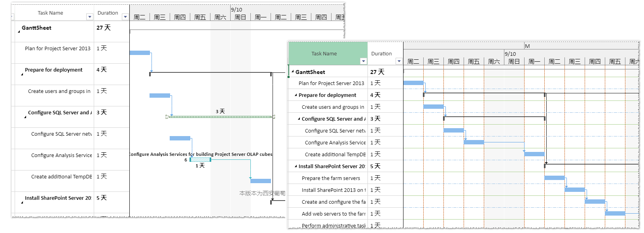Screen dimensions: 644x233
Task: Collapse Install SharePoint Server group in right sheet
Action: [296, 166]
